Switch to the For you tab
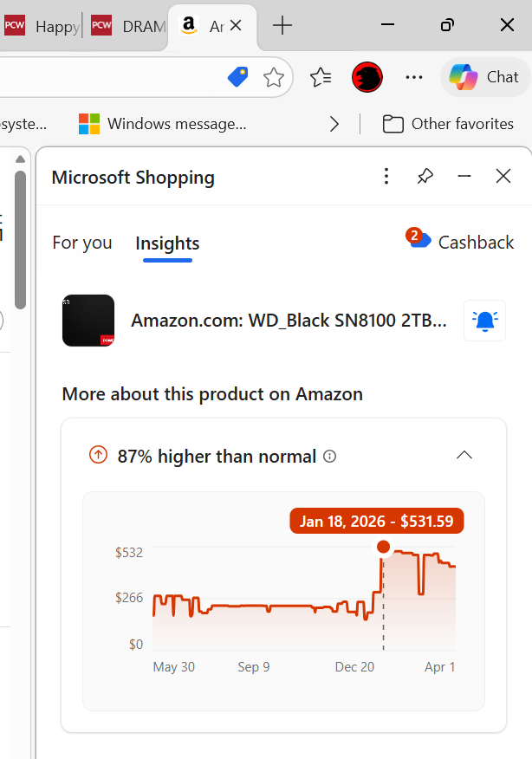The image size is (532, 759). [x=82, y=243]
